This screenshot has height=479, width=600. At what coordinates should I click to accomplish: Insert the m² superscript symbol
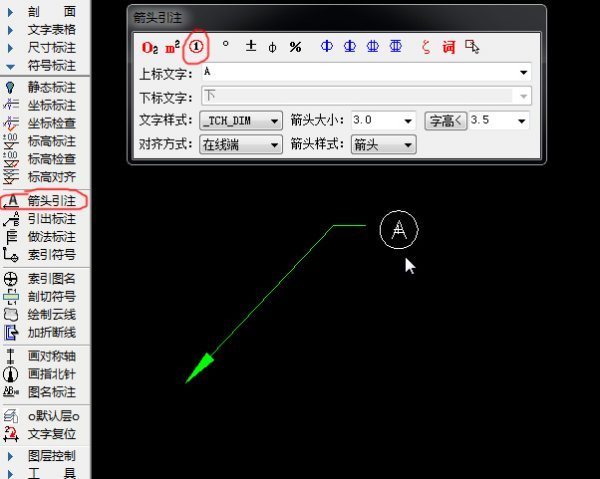pyautogui.click(x=172, y=47)
